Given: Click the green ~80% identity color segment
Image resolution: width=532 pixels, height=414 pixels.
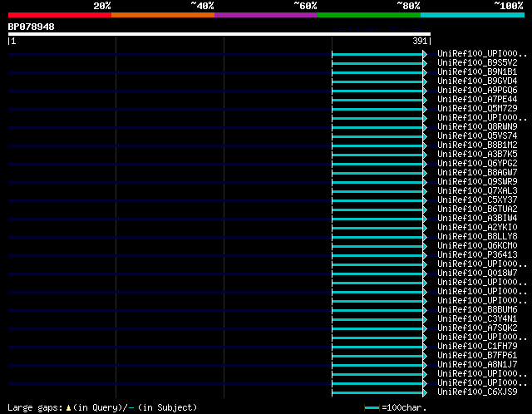Looking at the screenshot, I should click(x=369, y=15).
